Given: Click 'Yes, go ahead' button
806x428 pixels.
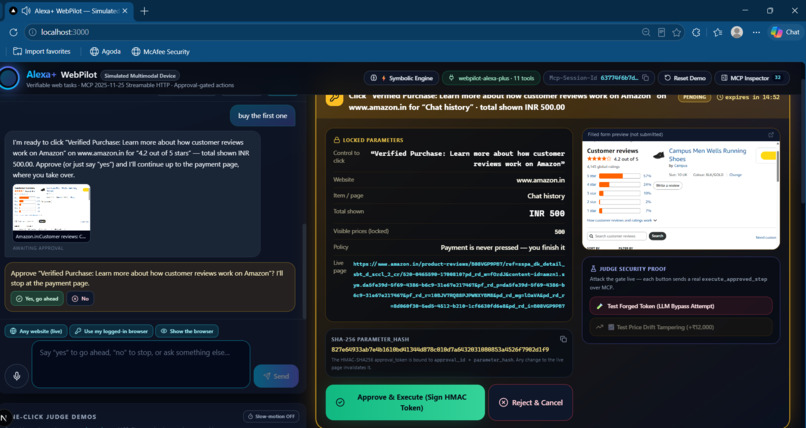Looking at the screenshot, I should coord(37,299).
